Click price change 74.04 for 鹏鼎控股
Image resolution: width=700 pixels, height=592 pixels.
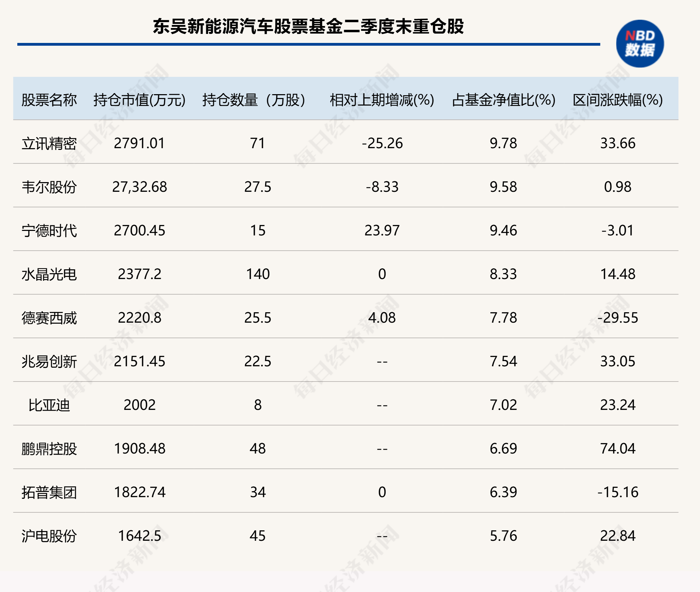pyautogui.click(x=618, y=449)
